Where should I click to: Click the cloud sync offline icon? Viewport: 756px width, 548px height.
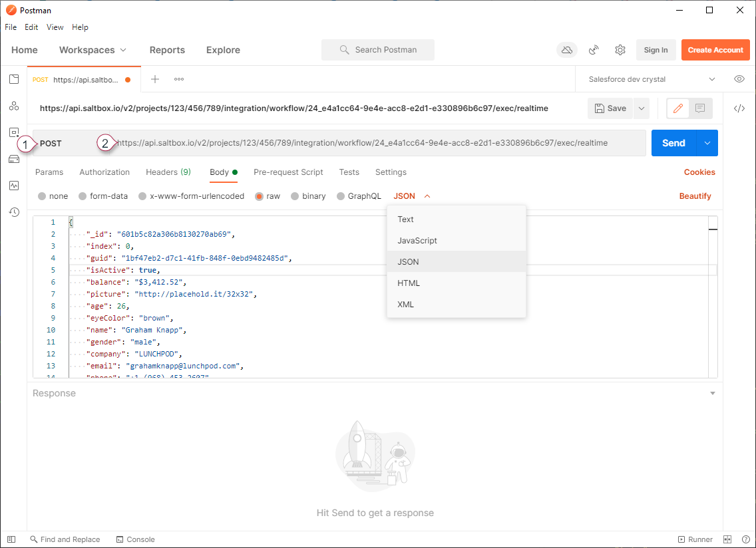[x=567, y=50]
